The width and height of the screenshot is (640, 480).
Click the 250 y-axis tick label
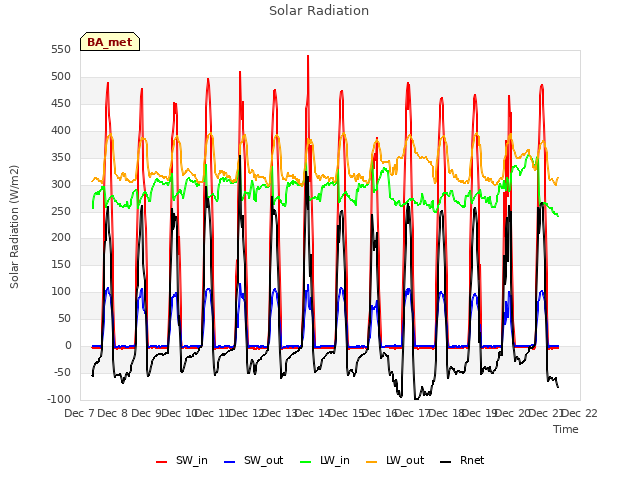pyautogui.click(x=61, y=211)
